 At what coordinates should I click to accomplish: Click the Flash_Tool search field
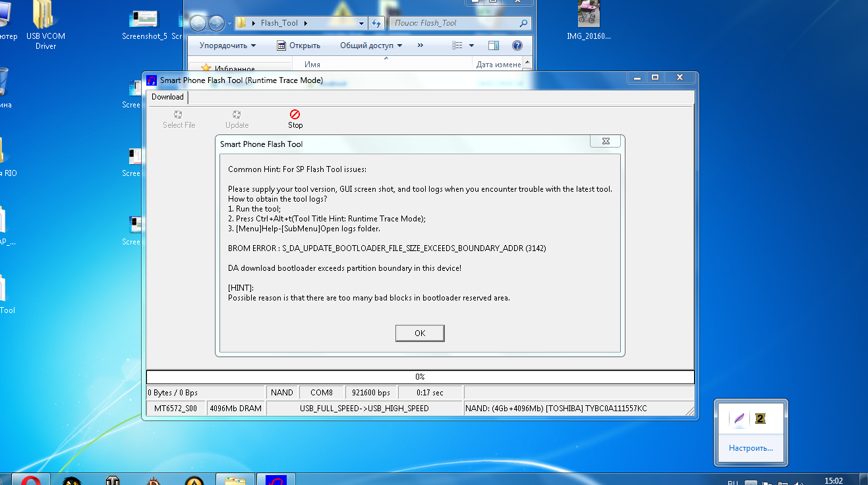(x=453, y=23)
